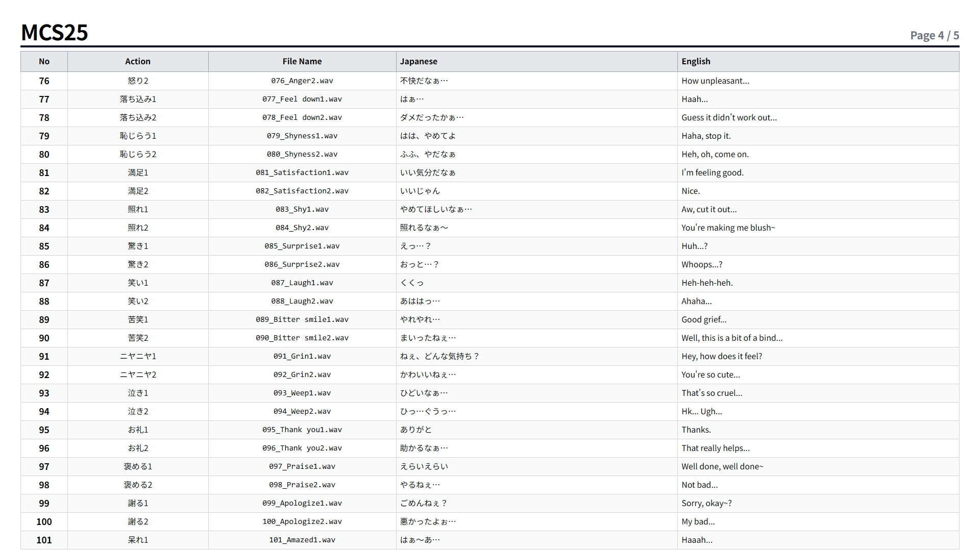Screen dimensions: 980x551
Task: Click action cell ニヤニヤ2
Action: [138, 374]
